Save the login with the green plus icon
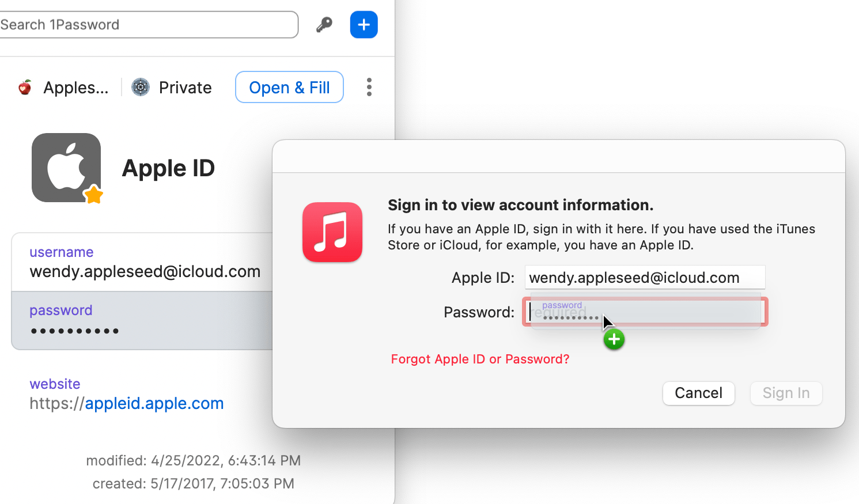 [x=614, y=339]
